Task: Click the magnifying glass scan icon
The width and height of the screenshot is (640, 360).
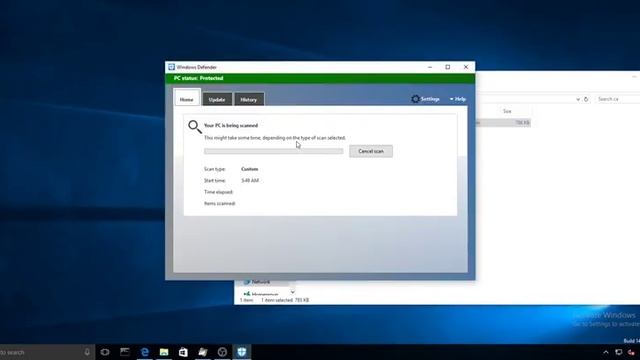Action: pyautogui.click(x=195, y=127)
